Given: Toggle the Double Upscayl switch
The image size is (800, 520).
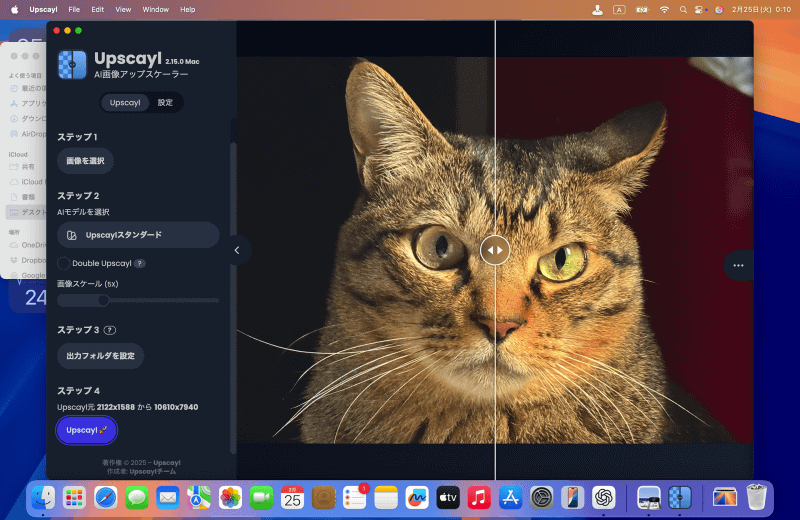Looking at the screenshot, I should tap(63, 263).
